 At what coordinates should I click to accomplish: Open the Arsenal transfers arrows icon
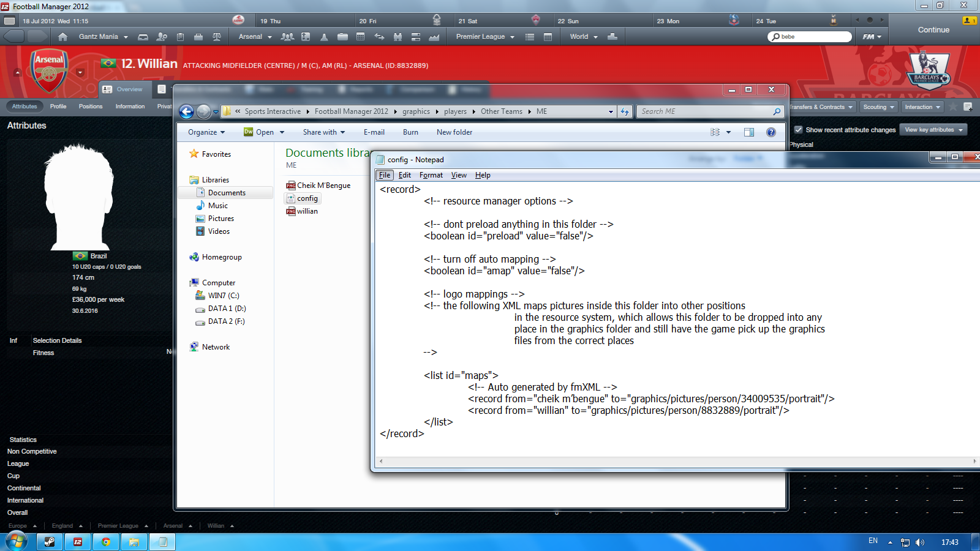coord(379,37)
